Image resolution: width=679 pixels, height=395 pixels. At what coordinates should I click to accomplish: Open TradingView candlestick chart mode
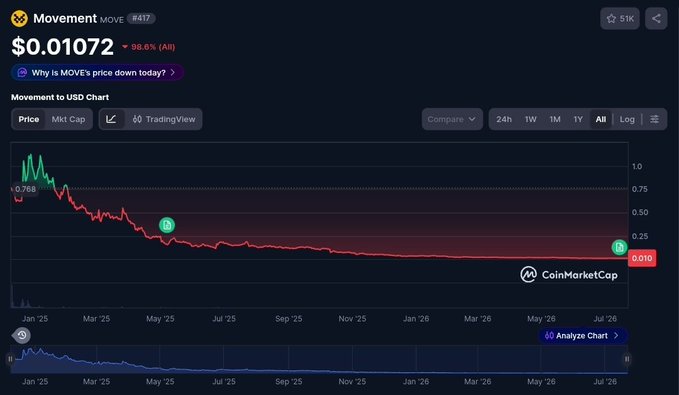pos(164,119)
